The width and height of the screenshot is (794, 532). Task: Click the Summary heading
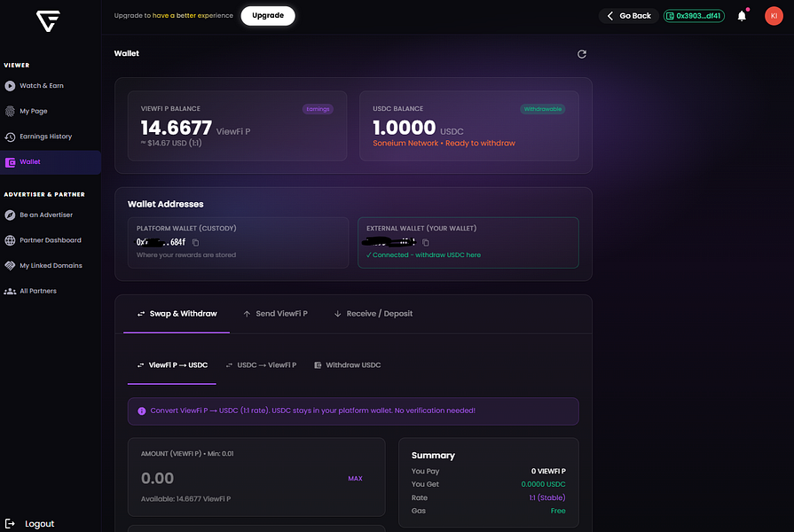point(433,456)
